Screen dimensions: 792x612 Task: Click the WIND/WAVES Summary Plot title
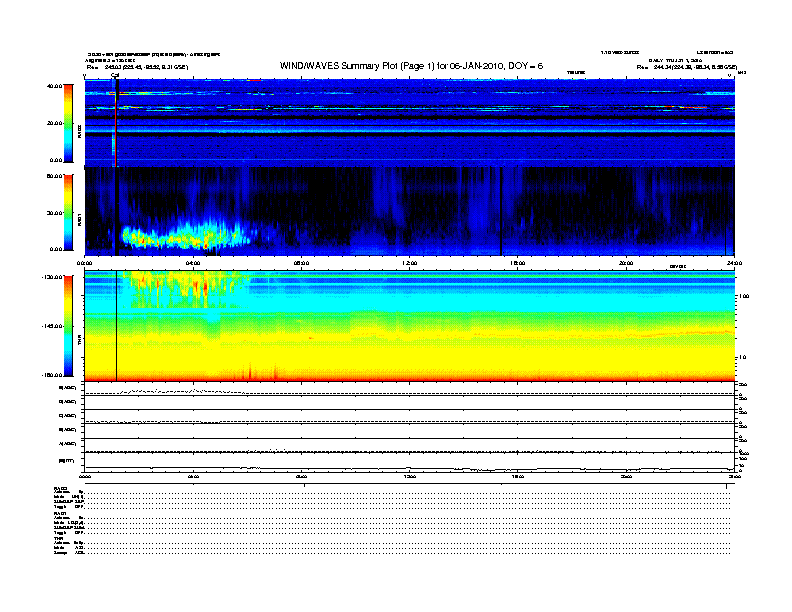pos(411,66)
